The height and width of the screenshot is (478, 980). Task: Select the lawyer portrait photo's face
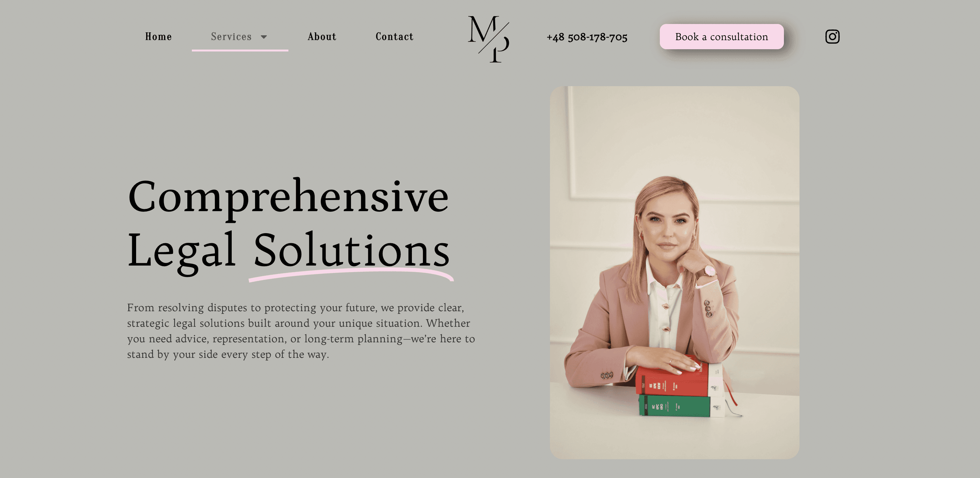click(668, 224)
